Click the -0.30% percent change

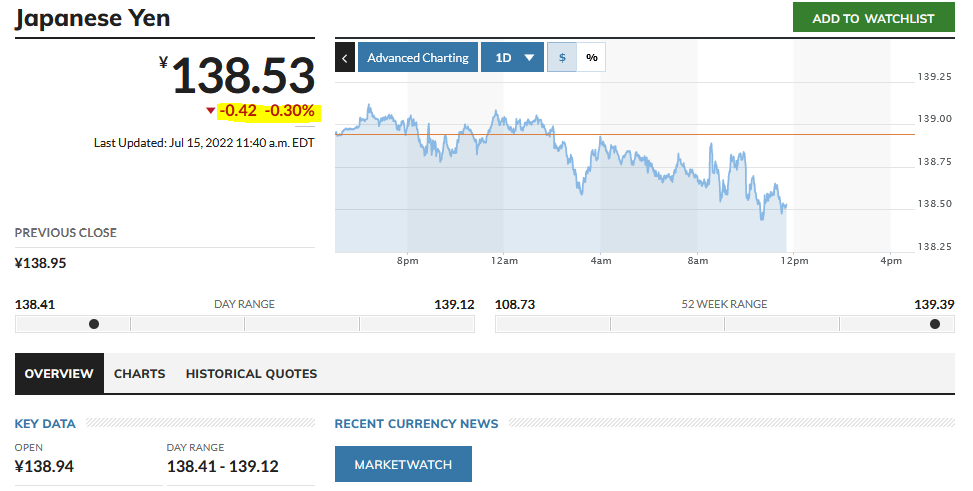289,111
